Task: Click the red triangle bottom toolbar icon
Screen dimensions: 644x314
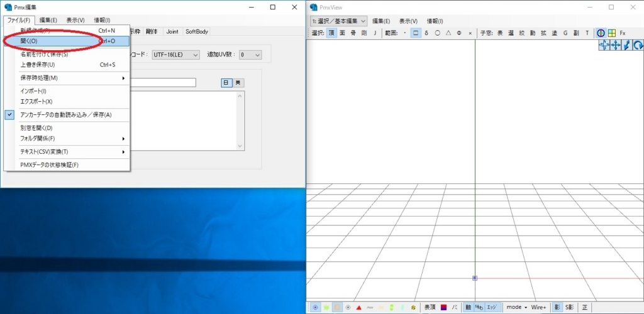Action: click(x=358, y=307)
